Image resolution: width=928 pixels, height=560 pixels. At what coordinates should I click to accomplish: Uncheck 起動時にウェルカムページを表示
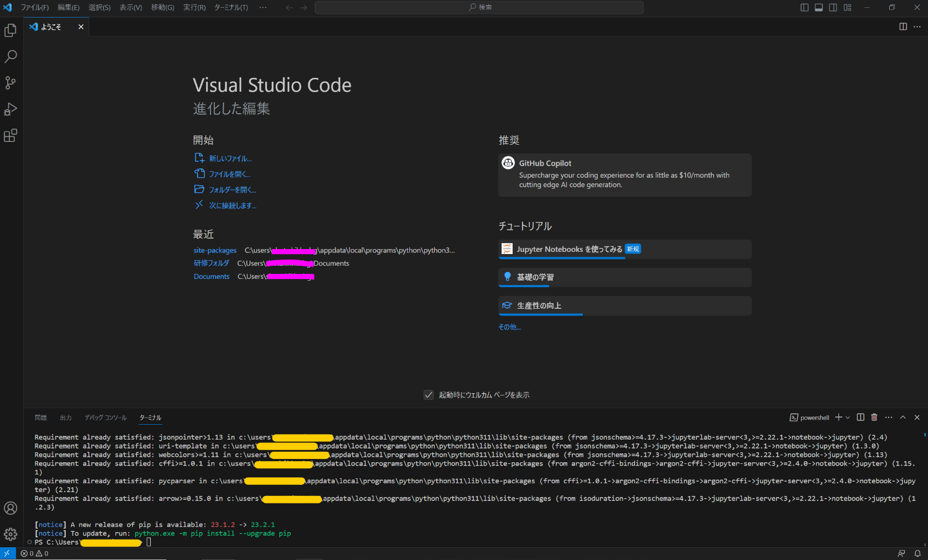coord(429,395)
